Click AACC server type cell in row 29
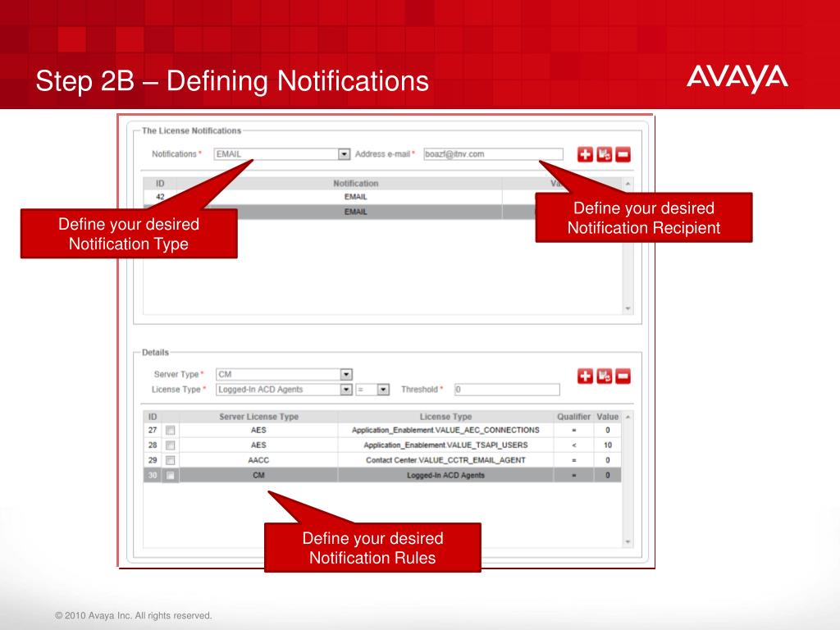 [258, 460]
